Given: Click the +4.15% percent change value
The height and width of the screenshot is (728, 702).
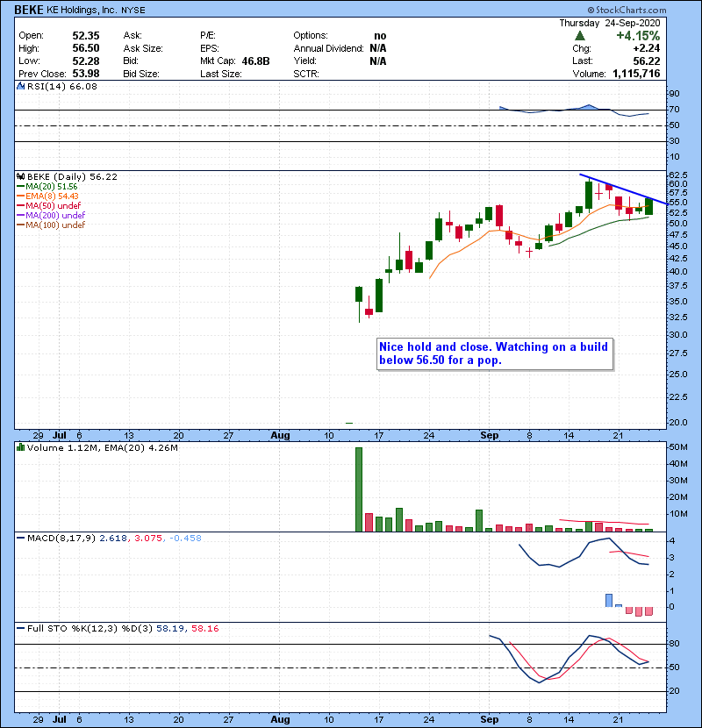Looking at the screenshot, I should pyautogui.click(x=638, y=36).
